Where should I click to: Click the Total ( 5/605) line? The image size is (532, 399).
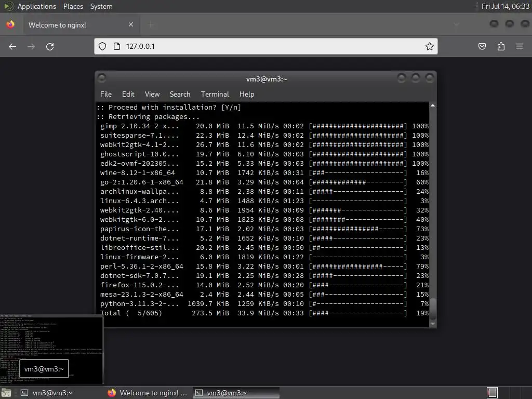coord(264,313)
